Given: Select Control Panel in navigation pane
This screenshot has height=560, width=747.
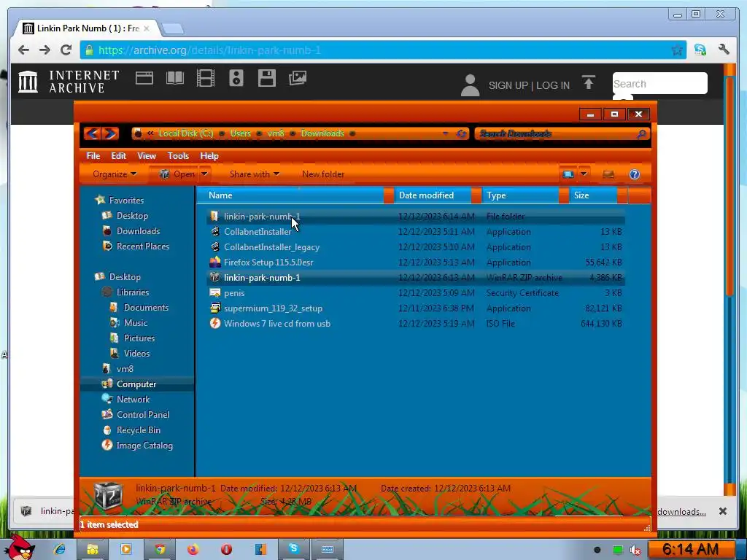Looking at the screenshot, I should (136, 415).
